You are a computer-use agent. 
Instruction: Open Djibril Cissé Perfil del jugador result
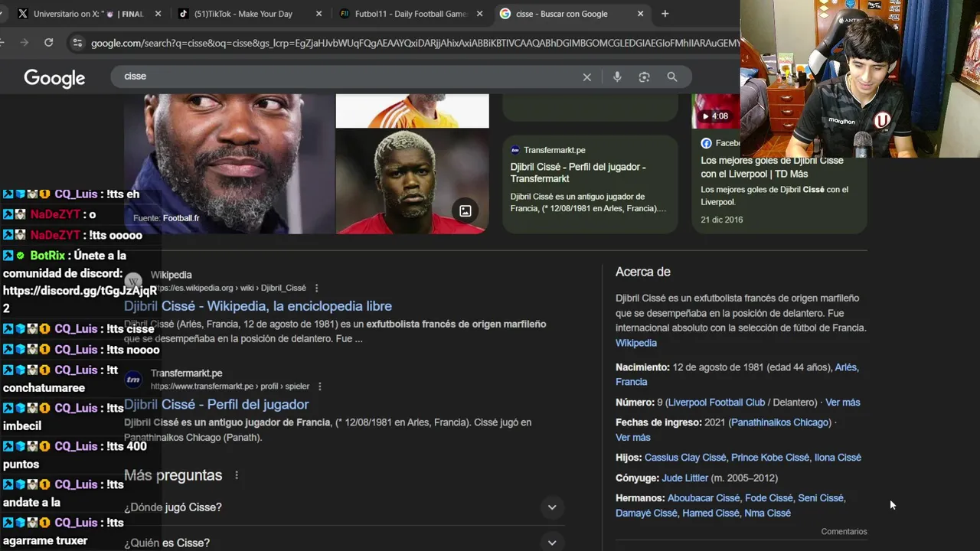point(217,404)
